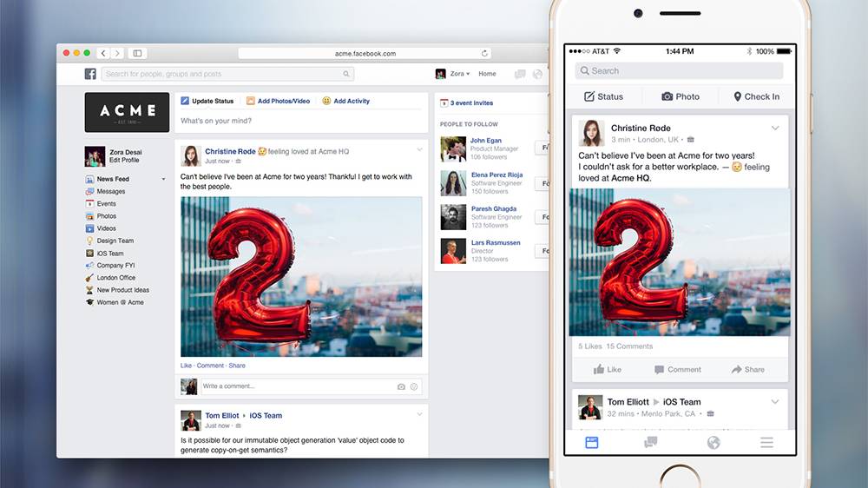Select Add Photos/Video tab in composer
This screenshot has height=488, width=868.
point(278,102)
